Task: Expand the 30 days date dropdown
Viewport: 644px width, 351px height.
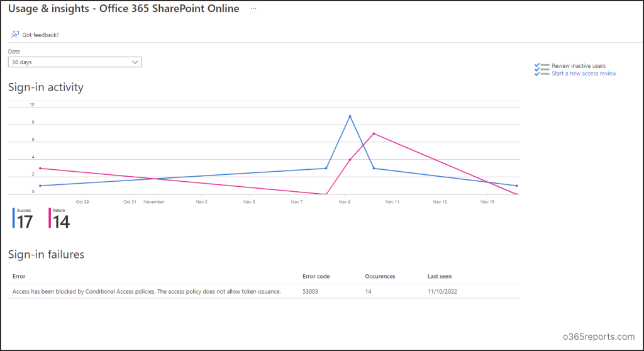Action: (75, 62)
